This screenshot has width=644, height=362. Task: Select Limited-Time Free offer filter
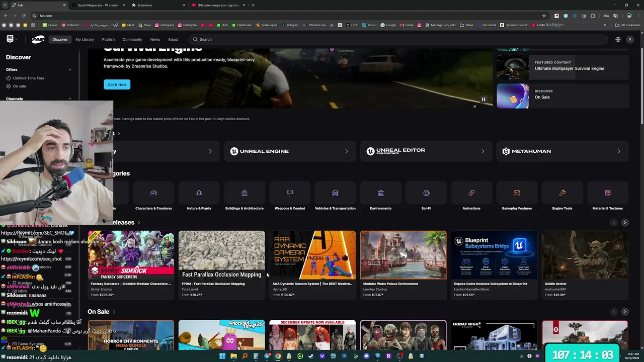[25, 78]
